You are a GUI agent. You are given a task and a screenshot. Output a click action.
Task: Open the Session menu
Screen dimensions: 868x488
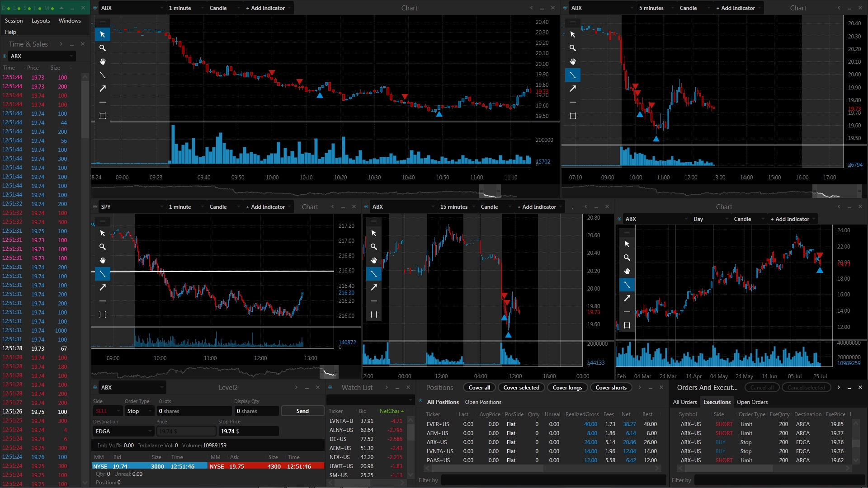[14, 21]
